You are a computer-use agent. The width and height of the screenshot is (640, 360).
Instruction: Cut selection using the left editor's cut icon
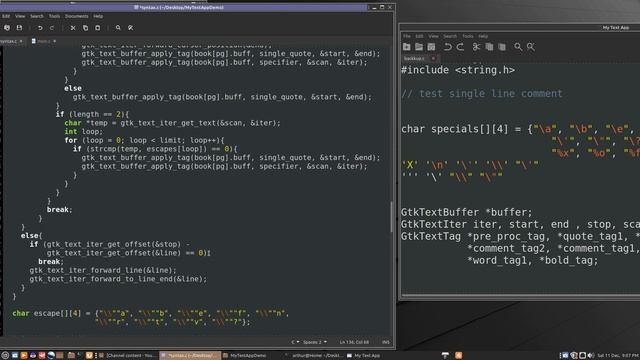73,28
